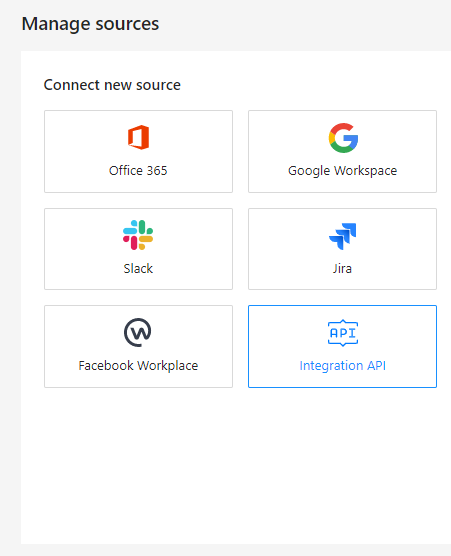Click the Facebook Workplace W logo

pos(138,332)
